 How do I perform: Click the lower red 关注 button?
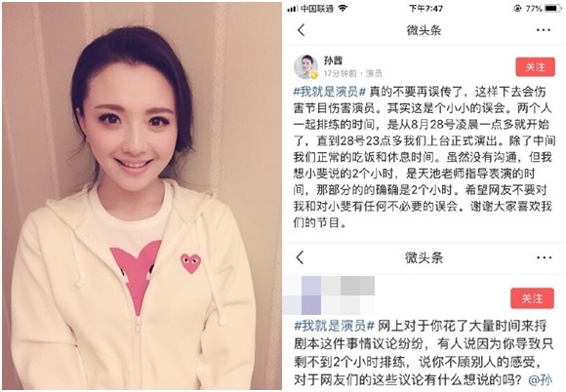tap(532, 298)
